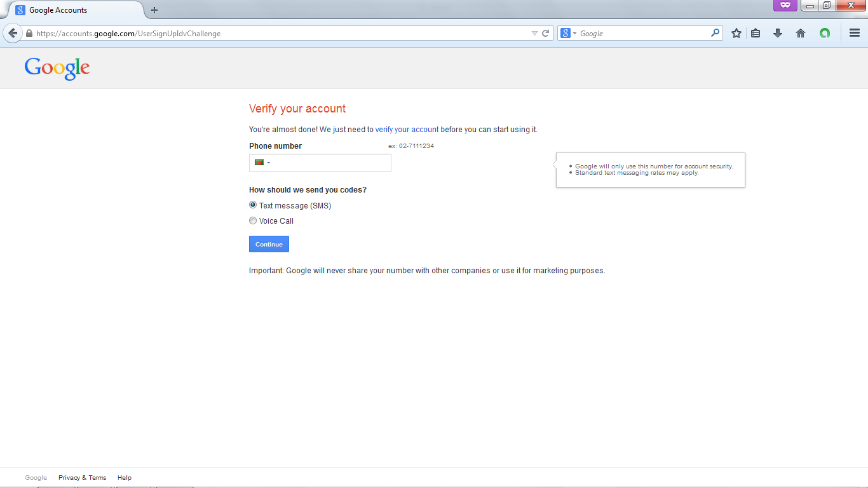The width and height of the screenshot is (868, 488).
Task: Click the 'Phone number' label
Action: [x=275, y=146]
